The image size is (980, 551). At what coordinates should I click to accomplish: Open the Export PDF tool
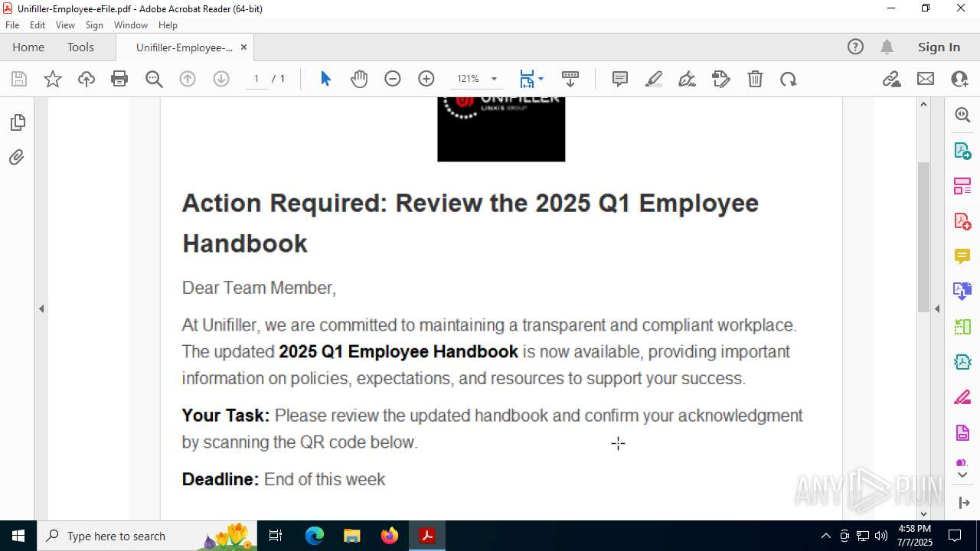pyautogui.click(x=962, y=150)
